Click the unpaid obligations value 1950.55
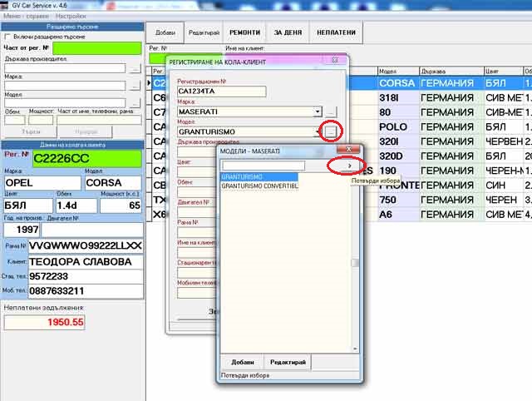532x401 pixels. (x=44, y=322)
